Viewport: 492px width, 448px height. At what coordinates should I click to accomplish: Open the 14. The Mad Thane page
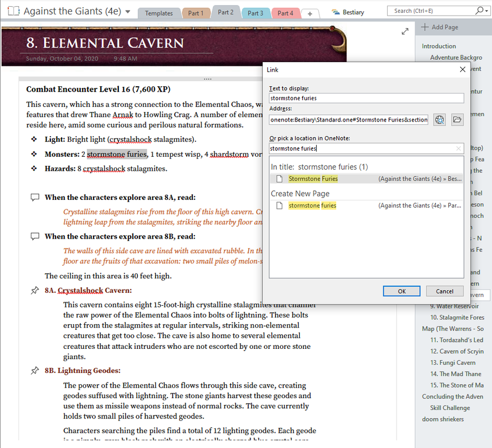coord(456,374)
